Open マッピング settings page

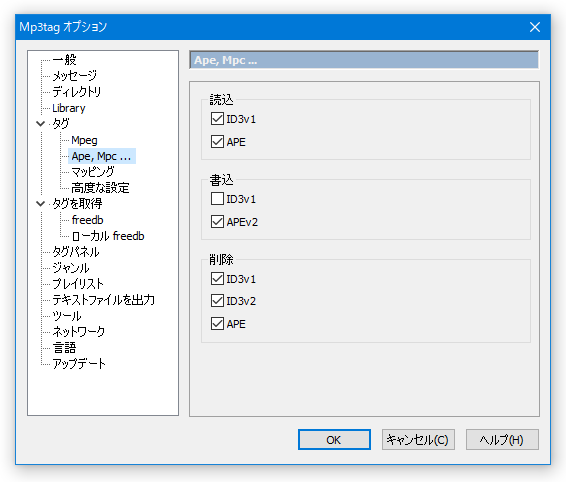click(93, 172)
